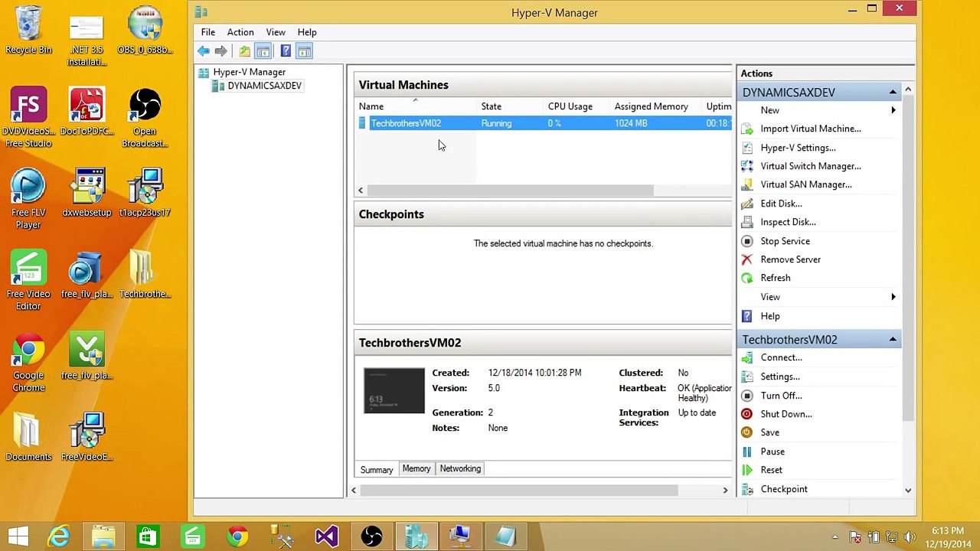The image size is (980, 551).
Task: Click Help in DYNAMICSAXDEV actions
Action: coord(769,316)
